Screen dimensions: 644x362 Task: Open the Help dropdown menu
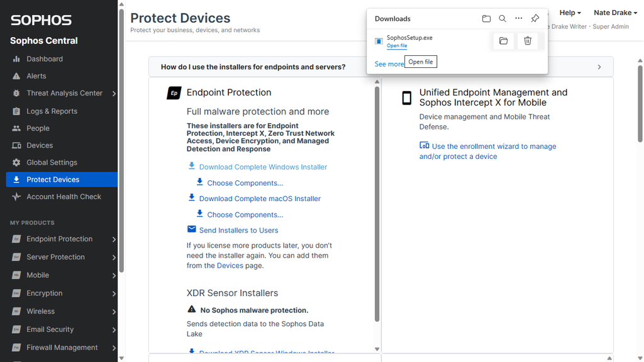[x=570, y=13]
